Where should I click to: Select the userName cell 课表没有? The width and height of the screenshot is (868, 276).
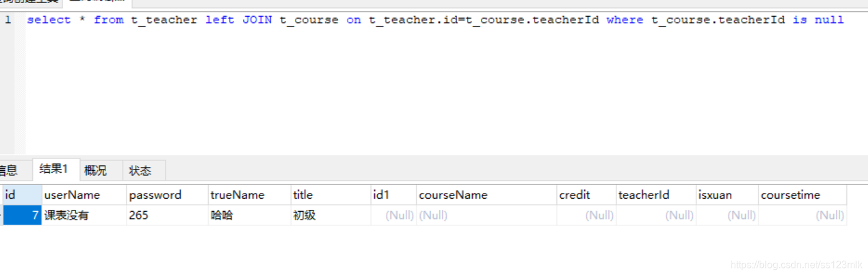(84, 215)
